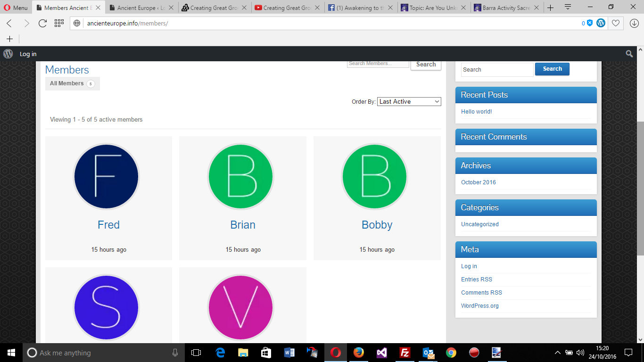Open the Opera Menu button
This screenshot has width=644, height=362.
tap(16, 8)
